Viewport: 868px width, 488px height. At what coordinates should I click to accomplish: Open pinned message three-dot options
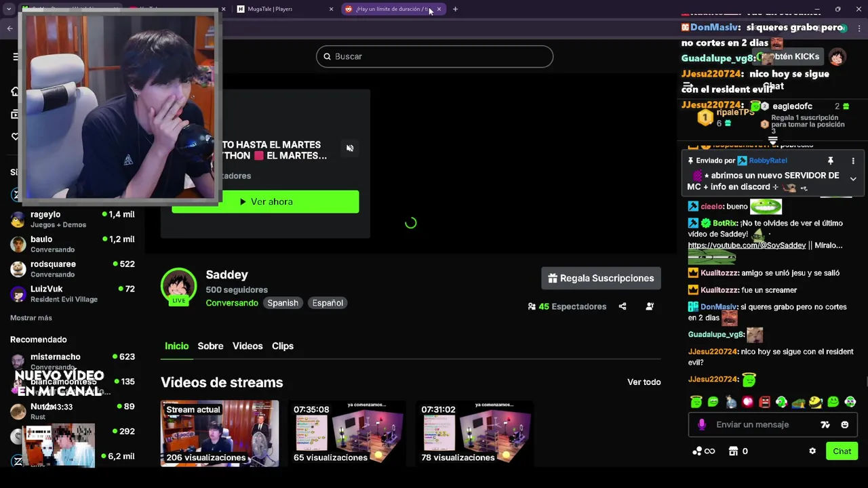pos(853,161)
